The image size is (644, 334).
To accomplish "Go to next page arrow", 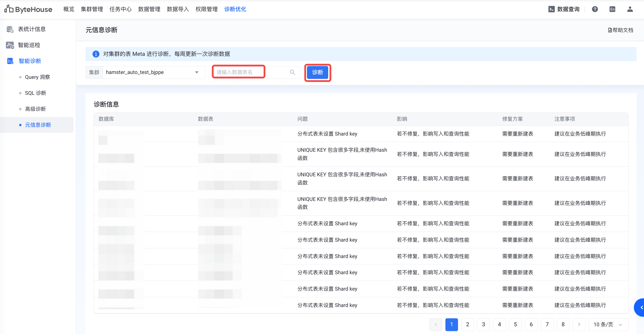I will 579,324.
